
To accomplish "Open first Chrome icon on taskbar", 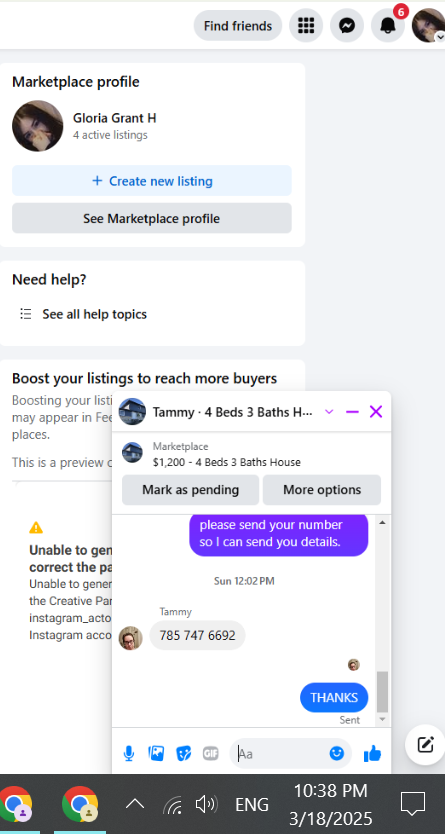I will [16, 804].
